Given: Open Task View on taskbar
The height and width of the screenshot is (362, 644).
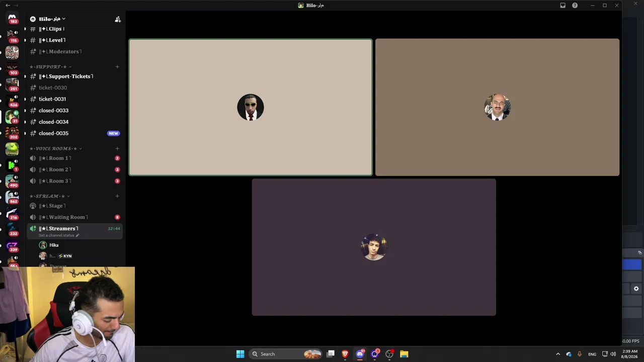Looking at the screenshot, I should pyautogui.click(x=331, y=354).
